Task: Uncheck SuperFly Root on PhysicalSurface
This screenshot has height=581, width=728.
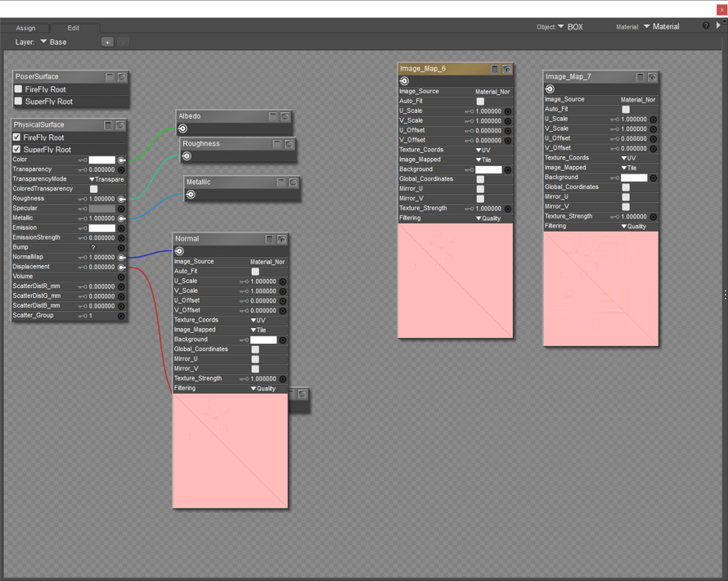Action: click(x=17, y=150)
